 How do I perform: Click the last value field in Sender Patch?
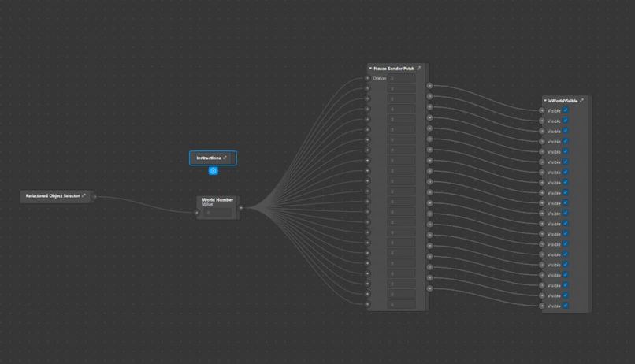click(401, 304)
